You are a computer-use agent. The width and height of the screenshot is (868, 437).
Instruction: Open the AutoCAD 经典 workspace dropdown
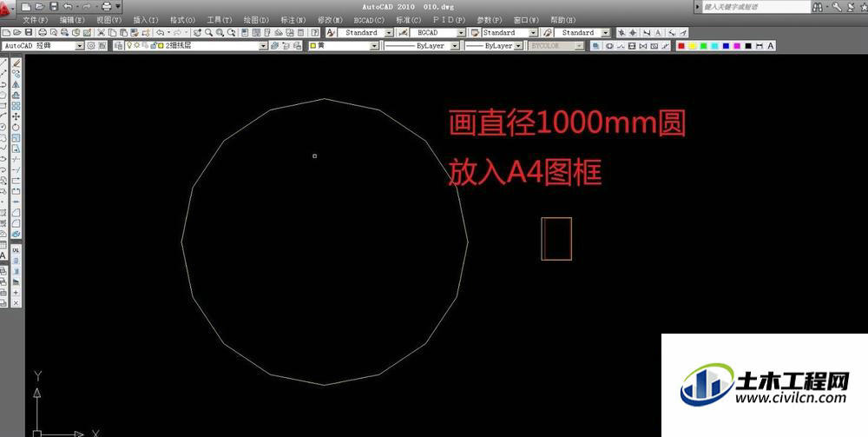[80, 46]
